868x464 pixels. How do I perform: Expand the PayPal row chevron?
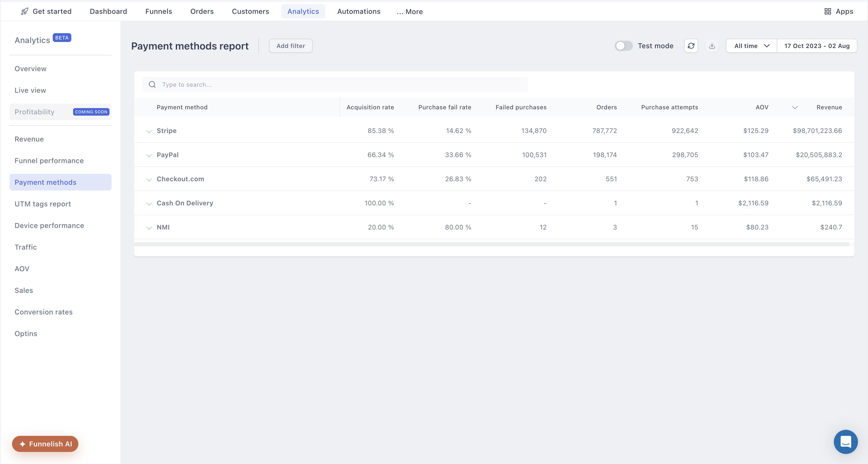[x=149, y=155]
